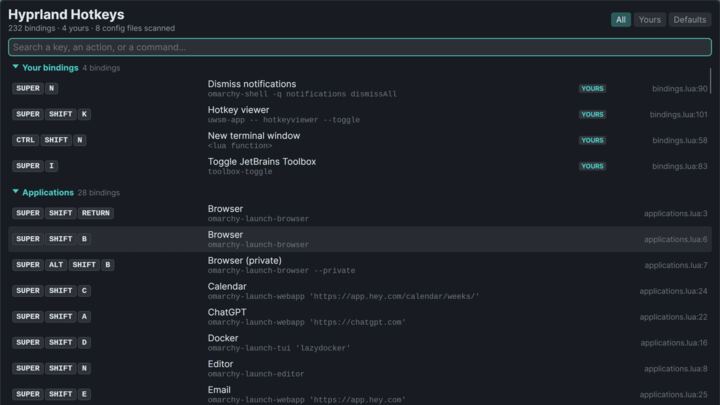
Task: Open source location applications.lua:7
Action: [676, 265]
